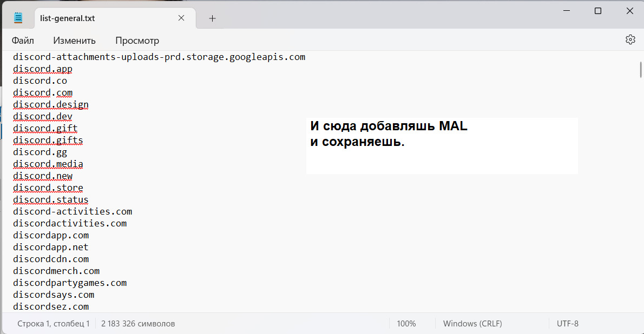This screenshot has width=644, height=334.
Task: Close the list-general.txt tab
Action: coord(181,18)
